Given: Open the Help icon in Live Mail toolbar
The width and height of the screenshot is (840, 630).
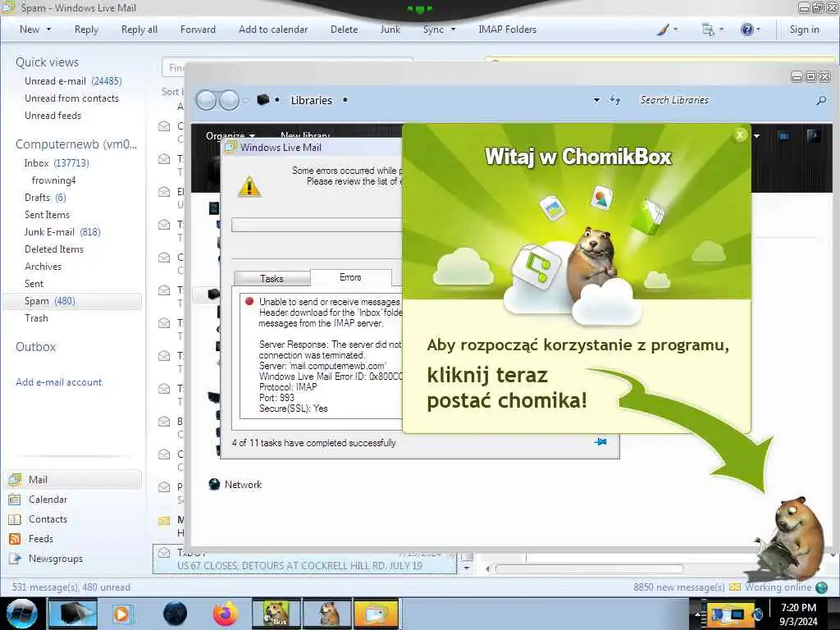Looking at the screenshot, I should [x=746, y=30].
